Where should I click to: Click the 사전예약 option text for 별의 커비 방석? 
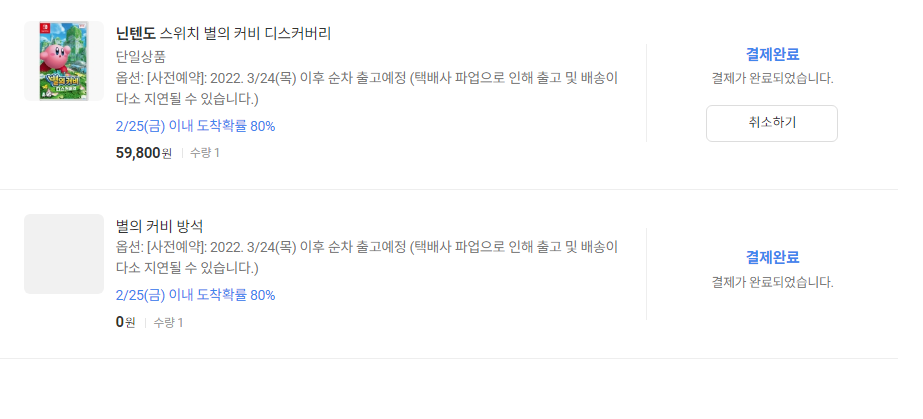click(367, 257)
